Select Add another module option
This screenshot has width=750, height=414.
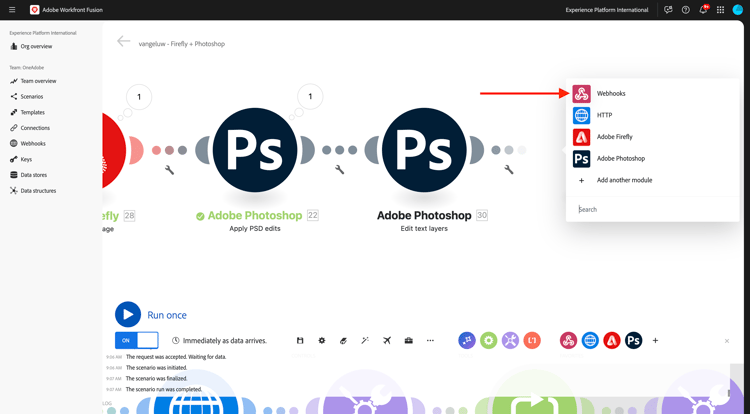pos(652,180)
